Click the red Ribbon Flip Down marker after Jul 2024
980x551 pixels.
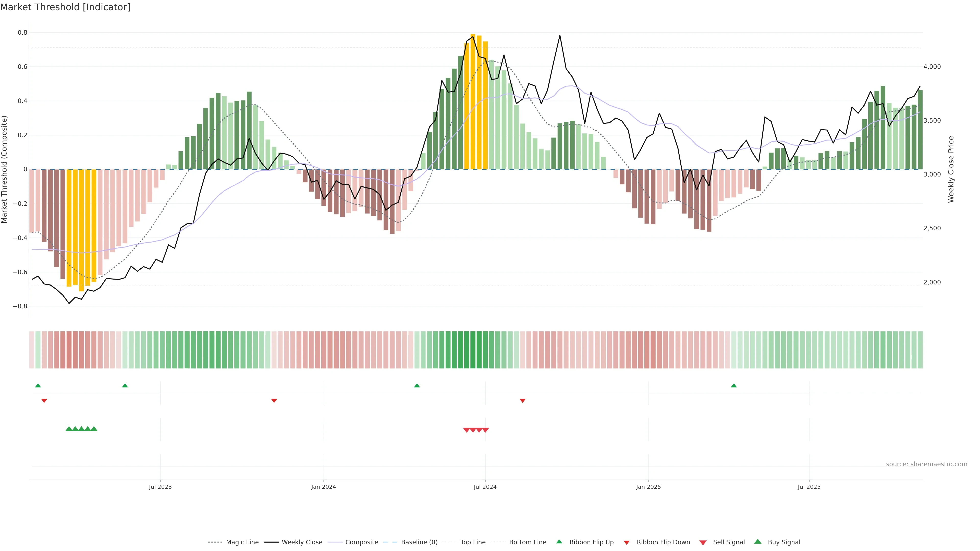coord(522,400)
